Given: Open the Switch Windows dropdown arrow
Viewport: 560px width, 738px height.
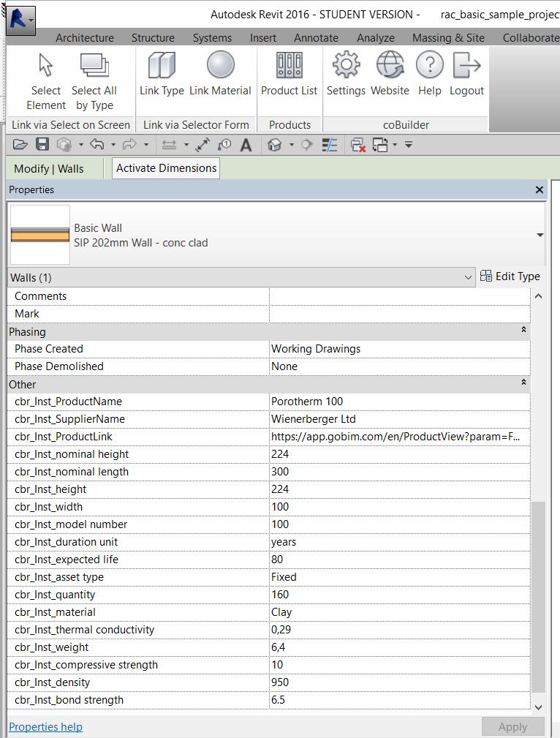Looking at the screenshot, I should [x=395, y=145].
